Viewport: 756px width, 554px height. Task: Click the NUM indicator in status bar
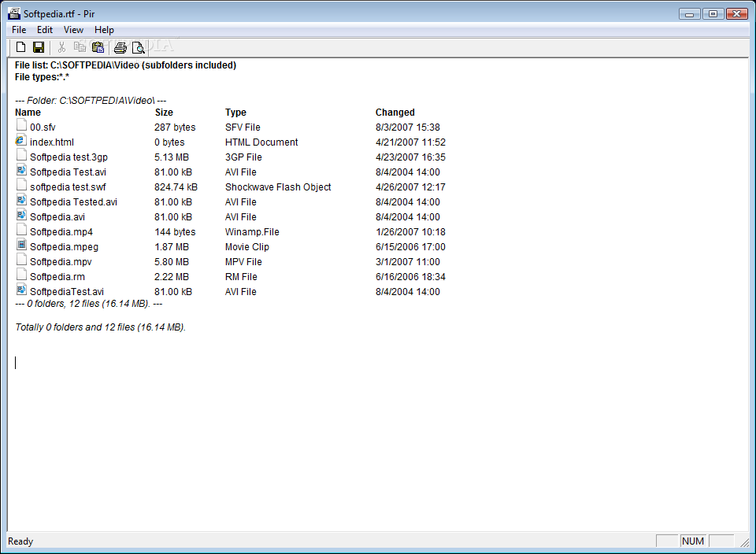pyautogui.click(x=693, y=541)
